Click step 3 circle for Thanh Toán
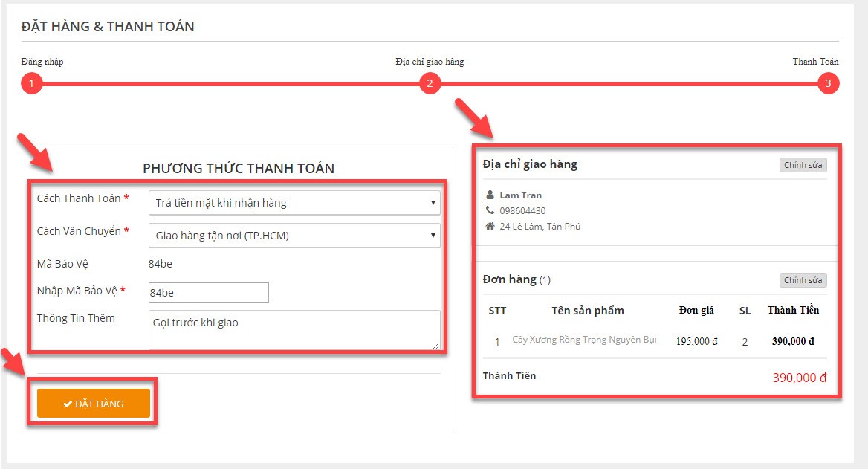 828,83
